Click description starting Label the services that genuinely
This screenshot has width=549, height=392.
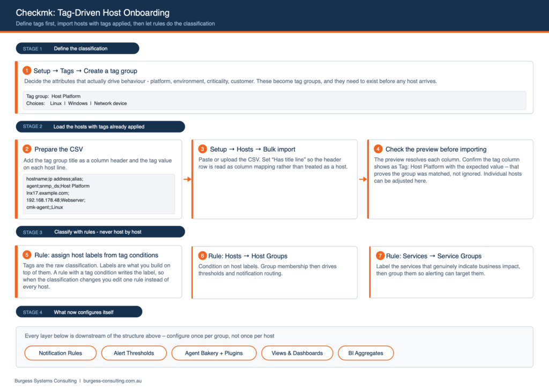pyautogui.click(x=448, y=270)
